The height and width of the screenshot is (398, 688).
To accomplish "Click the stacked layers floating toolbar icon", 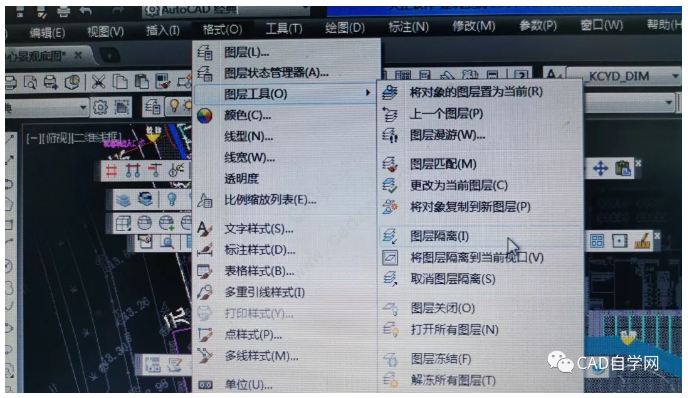I will point(123,200).
